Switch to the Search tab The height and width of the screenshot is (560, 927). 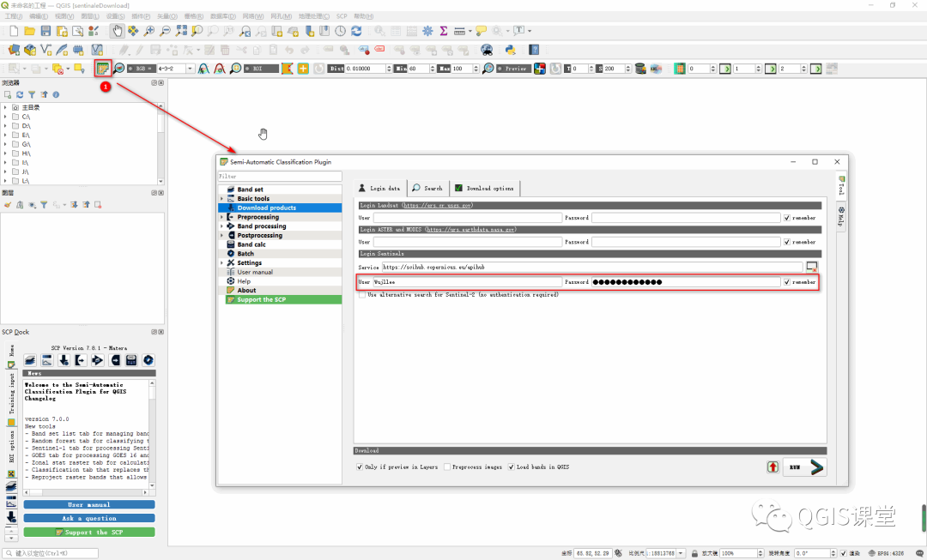[427, 189]
